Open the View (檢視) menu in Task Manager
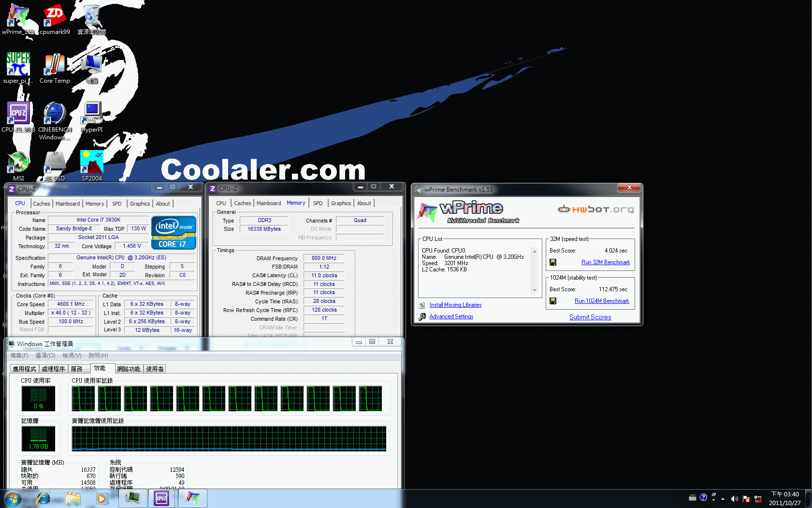This screenshot has width=812, height=508. tap(72, 356)
